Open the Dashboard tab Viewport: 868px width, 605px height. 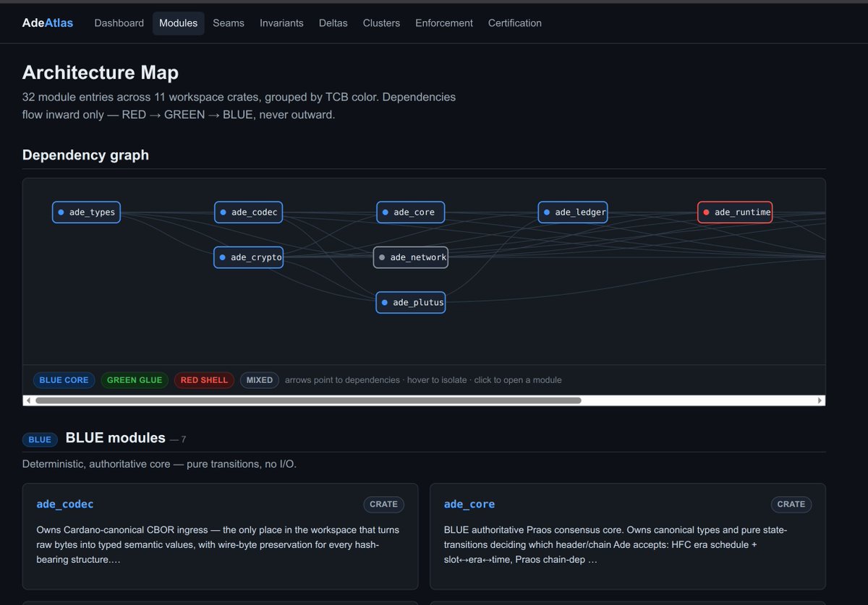[119, 23]
